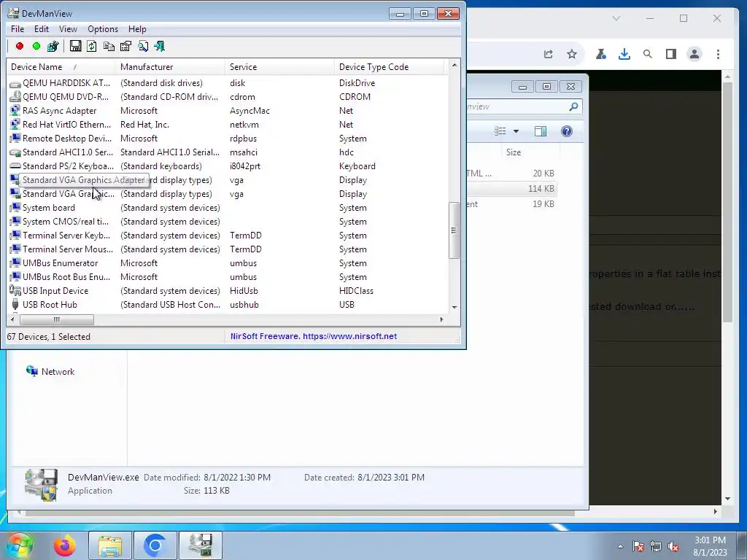The image size is (747, 560).
Task: Select the RAS Async Adapter row
Action: (228, 111)
